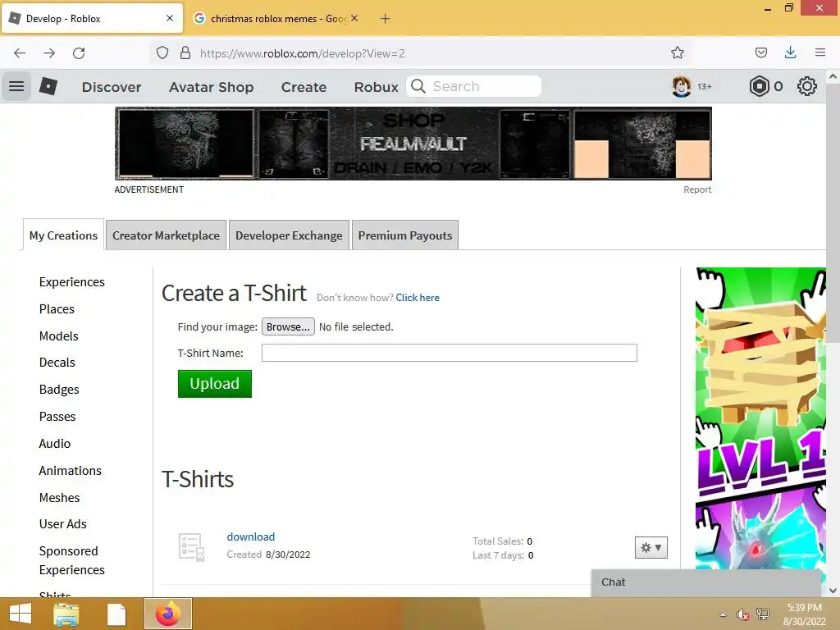
Task: Select the My Creations tab
Action: [x=63, y=235]
